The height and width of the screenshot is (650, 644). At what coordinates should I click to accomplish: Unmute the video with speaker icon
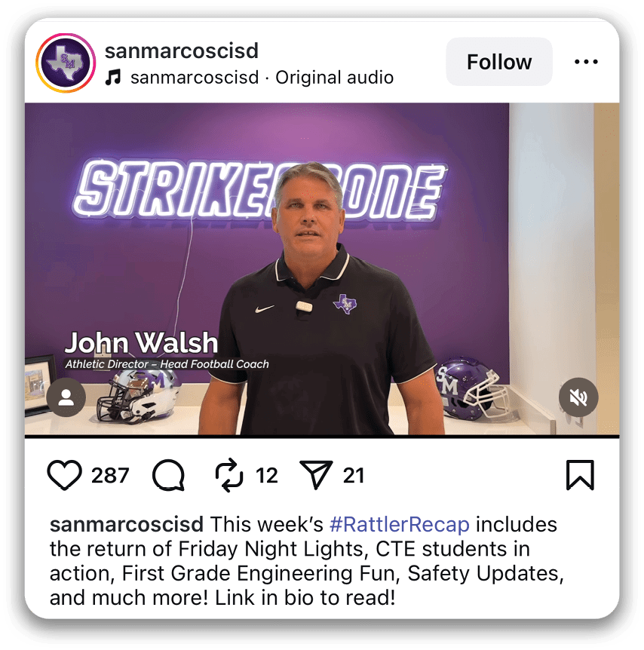click(x=578, y=397)
